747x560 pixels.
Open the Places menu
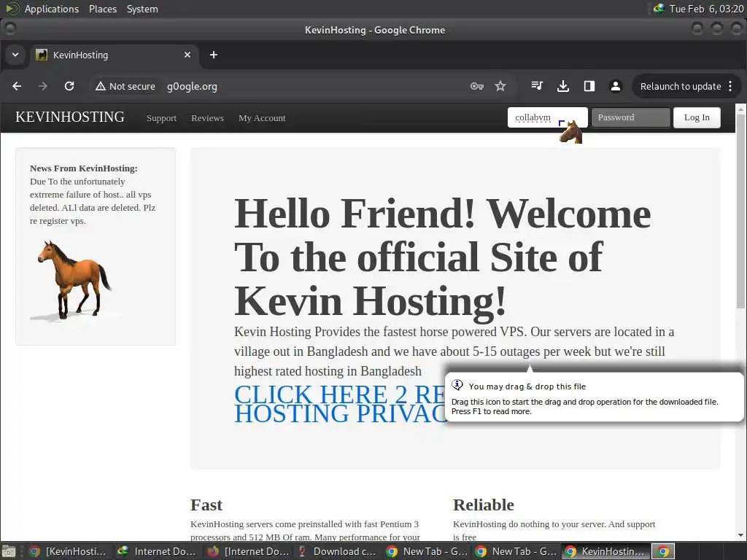click(x=102, y=9)
